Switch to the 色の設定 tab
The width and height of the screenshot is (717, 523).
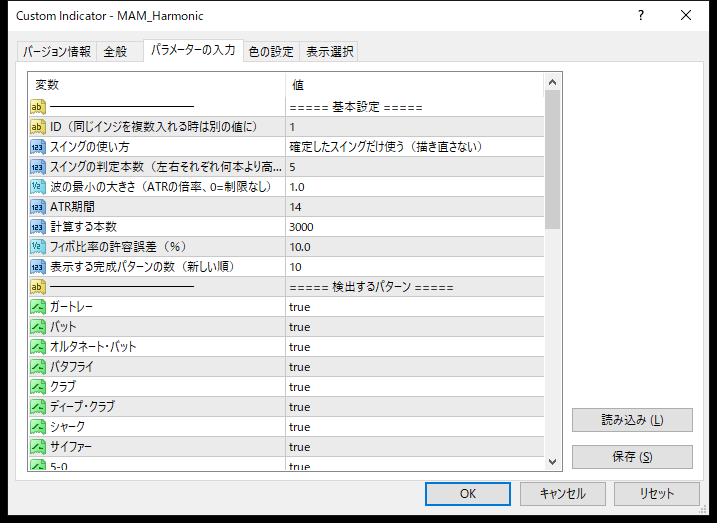pos(271,52)
